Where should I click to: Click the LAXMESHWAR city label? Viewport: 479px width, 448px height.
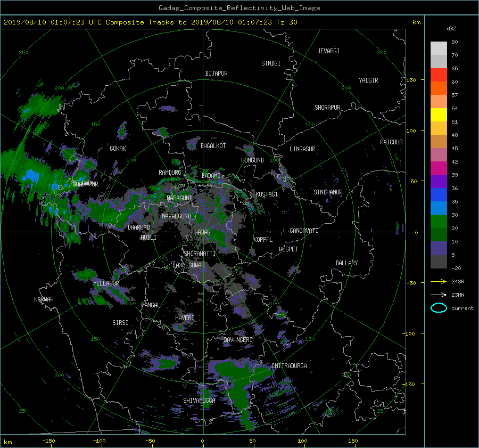188,265
